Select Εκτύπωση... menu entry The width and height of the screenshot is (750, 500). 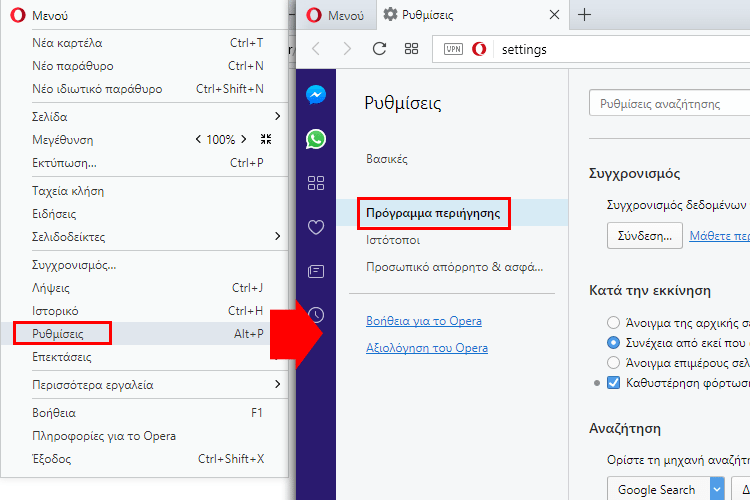click(144, 163)
